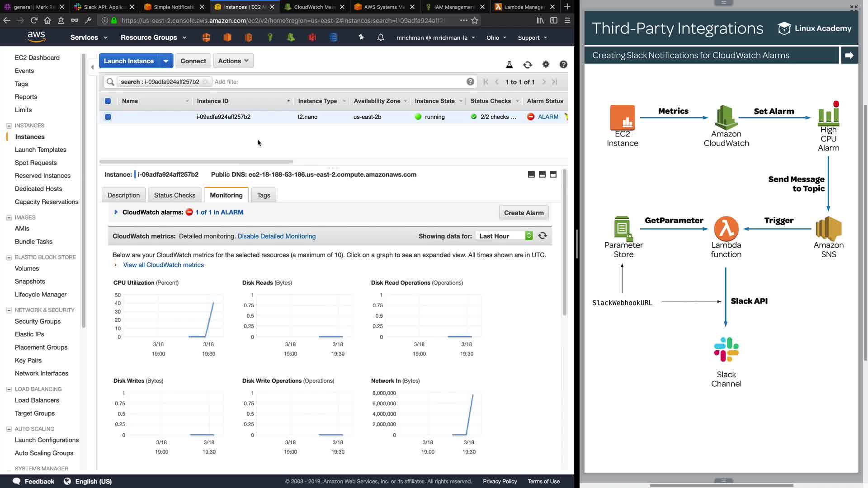The width and height of the screenshot is (868, 488).
Task: Click the AWS notifications bell icon
Action: [x=381, y=38]
